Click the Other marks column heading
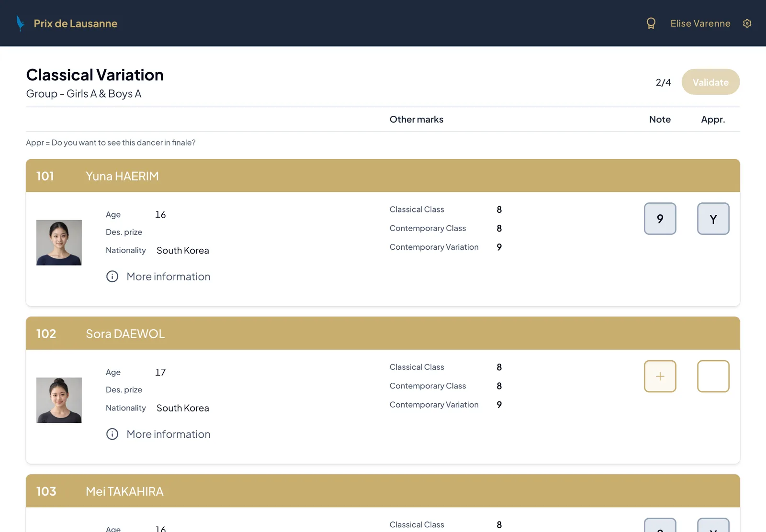 (x=417, y=119)
